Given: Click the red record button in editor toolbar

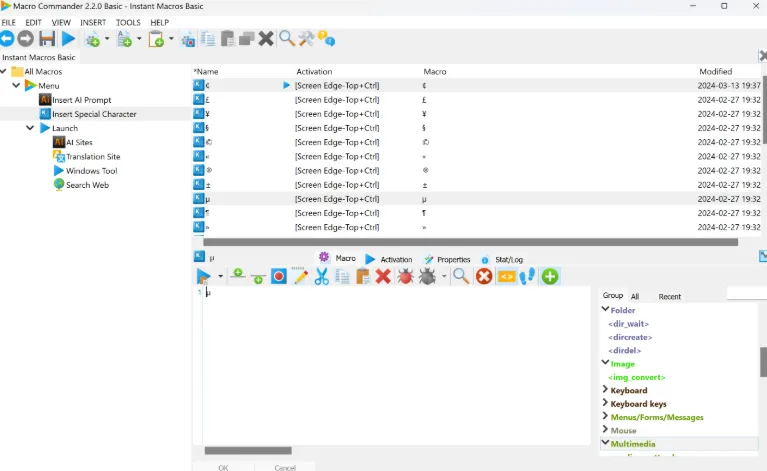Looking at the screenshot, I should point(279,277).
